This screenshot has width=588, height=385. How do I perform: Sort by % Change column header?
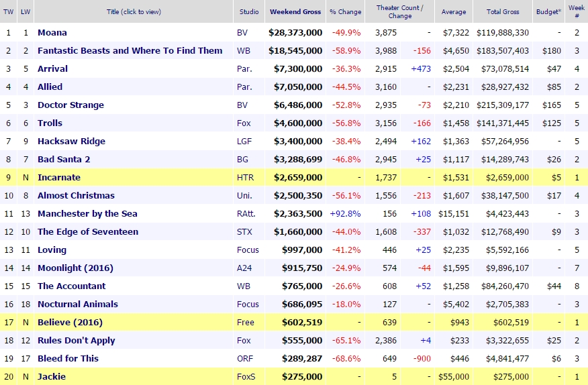click(346, 11)
